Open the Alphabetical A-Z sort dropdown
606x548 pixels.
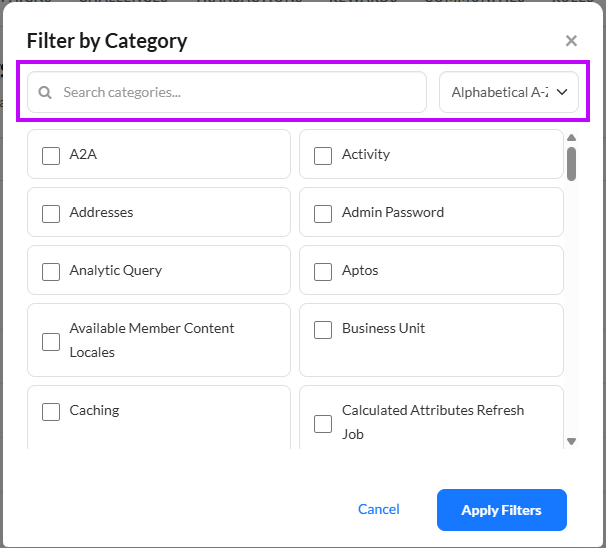click(x=500, y=92)
